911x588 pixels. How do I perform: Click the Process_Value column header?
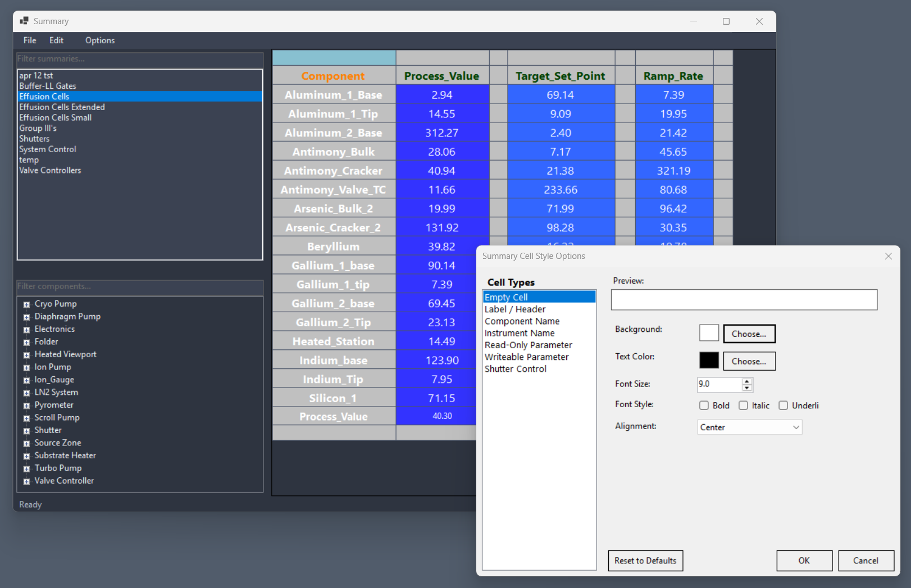point(442,76)
